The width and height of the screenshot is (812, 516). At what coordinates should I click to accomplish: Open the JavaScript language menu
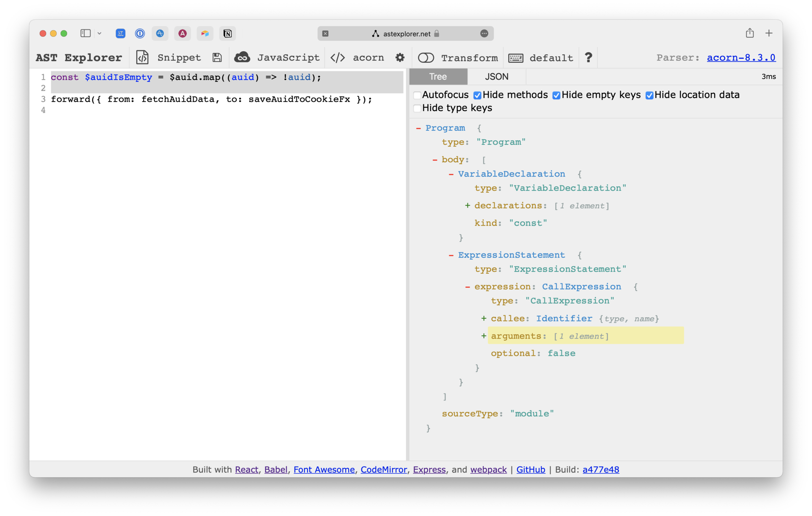click(288, 57)
